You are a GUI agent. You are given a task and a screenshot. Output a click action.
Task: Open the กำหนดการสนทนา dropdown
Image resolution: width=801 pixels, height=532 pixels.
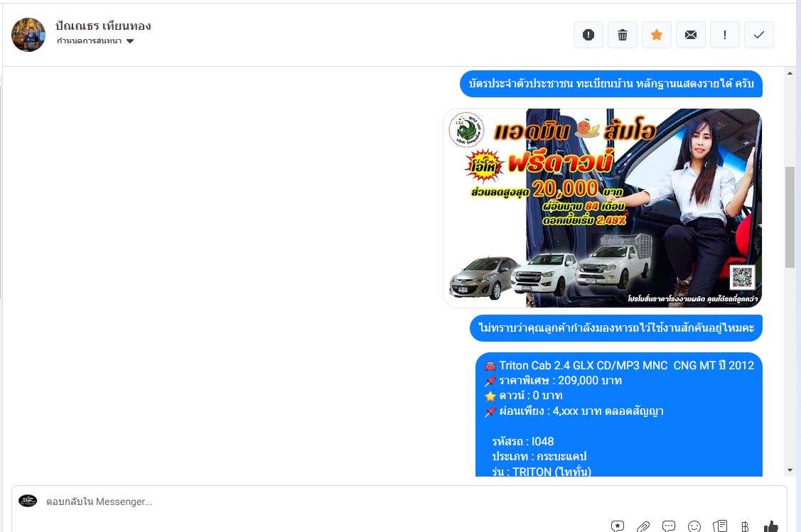pos(95,41)
